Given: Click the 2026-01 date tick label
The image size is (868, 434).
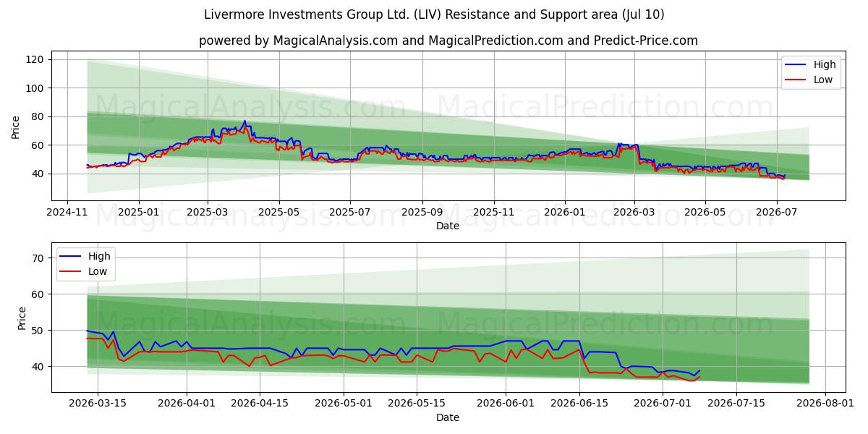Looking at the screenshot, I should (565, 212).
